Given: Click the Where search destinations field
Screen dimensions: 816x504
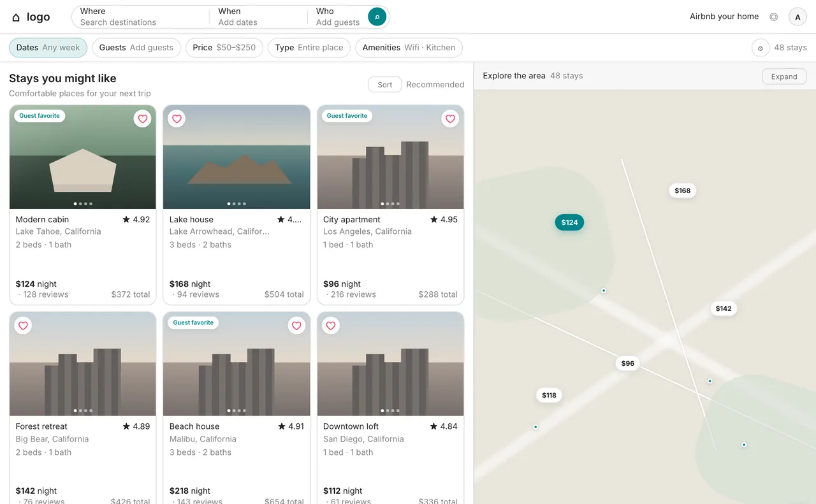Looking at the screenshot, I should pos(142,17).
